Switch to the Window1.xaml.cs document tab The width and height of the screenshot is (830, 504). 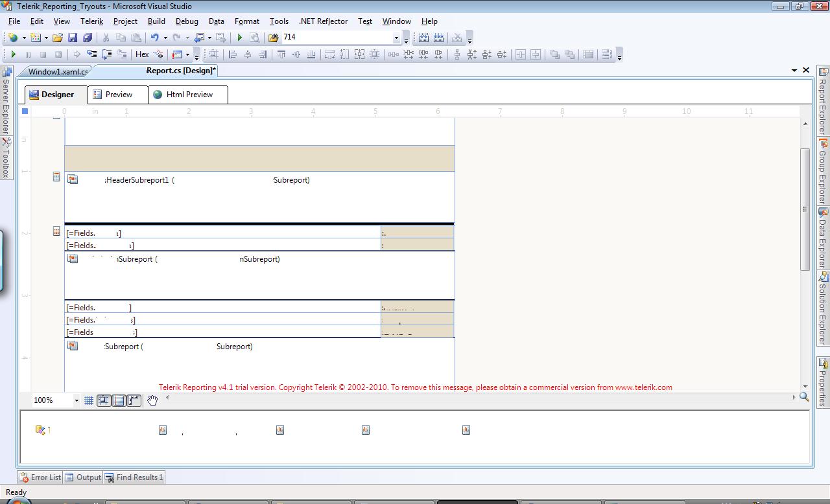point(58,71)
